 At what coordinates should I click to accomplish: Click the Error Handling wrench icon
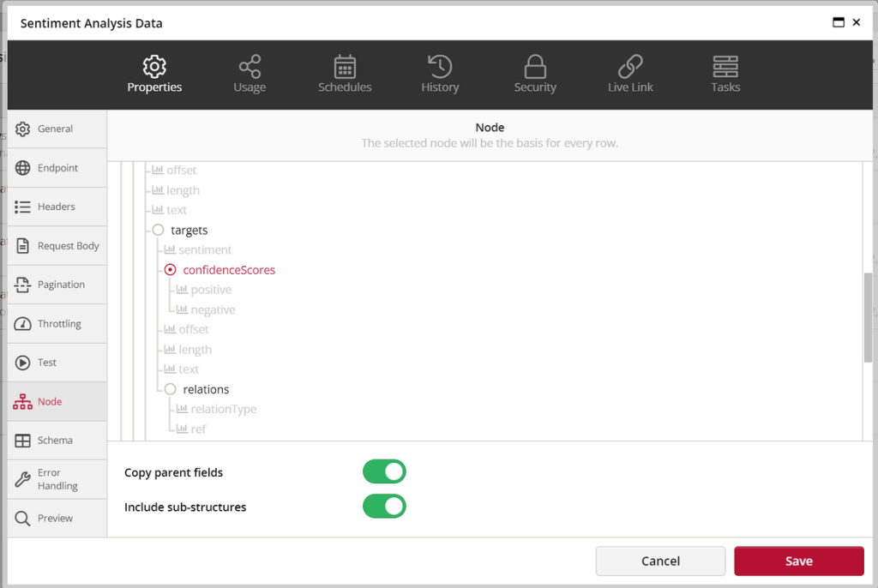[x=22, y=479]
